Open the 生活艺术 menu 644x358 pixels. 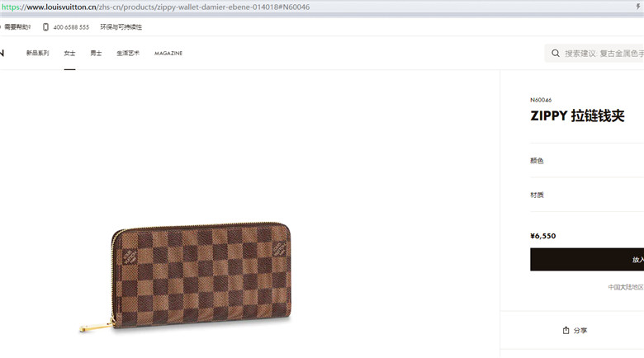(x=128, y=54)
